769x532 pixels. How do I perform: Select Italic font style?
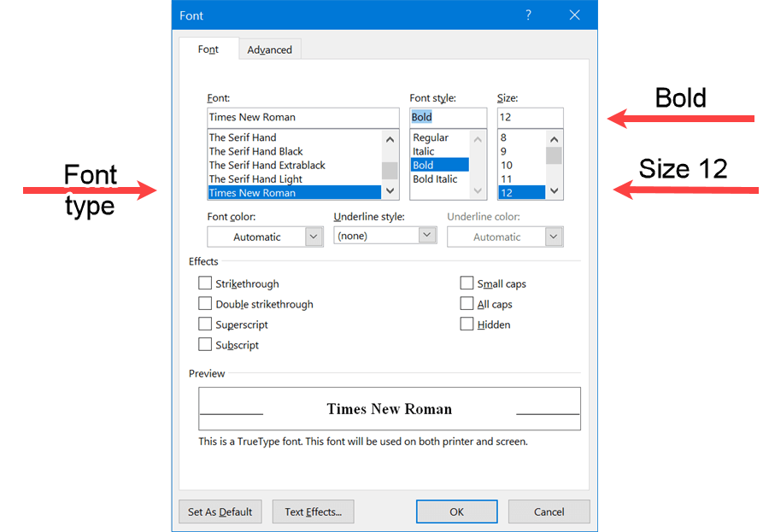pos(440,151)
